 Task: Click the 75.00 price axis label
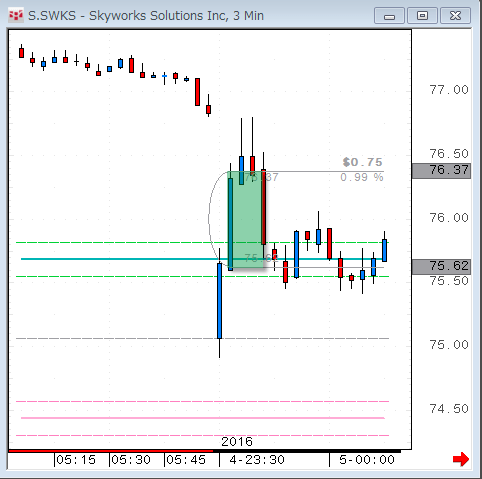tap(449, 345)
